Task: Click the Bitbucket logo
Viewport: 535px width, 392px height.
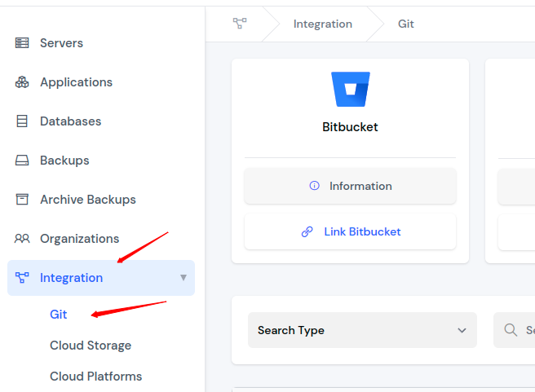Action: coord(351,90)
